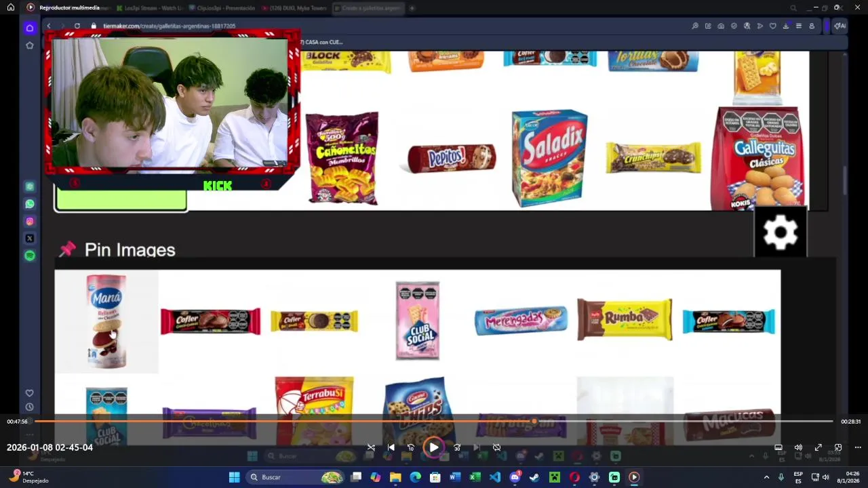Open the Windows Start menu

[234, 477]
